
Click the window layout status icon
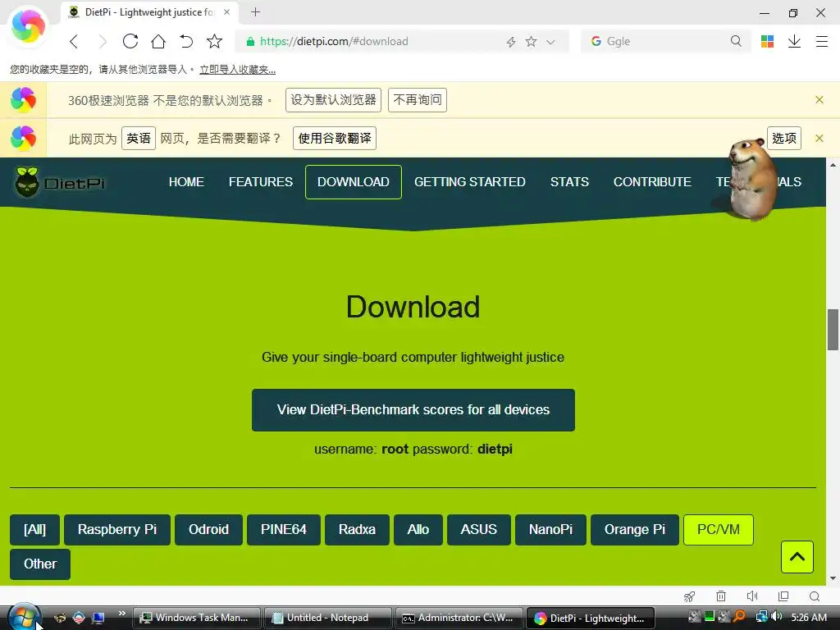[x=783, y=596]
